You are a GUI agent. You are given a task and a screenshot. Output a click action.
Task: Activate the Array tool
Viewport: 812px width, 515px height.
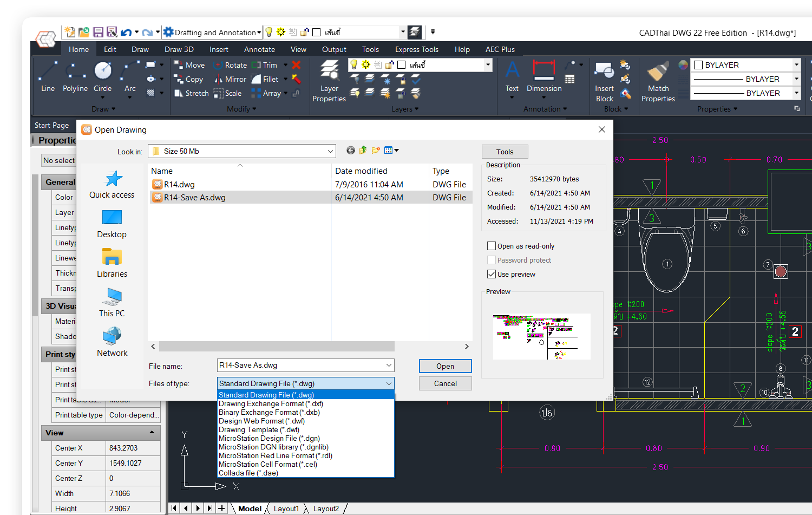(x=266, y=93)
